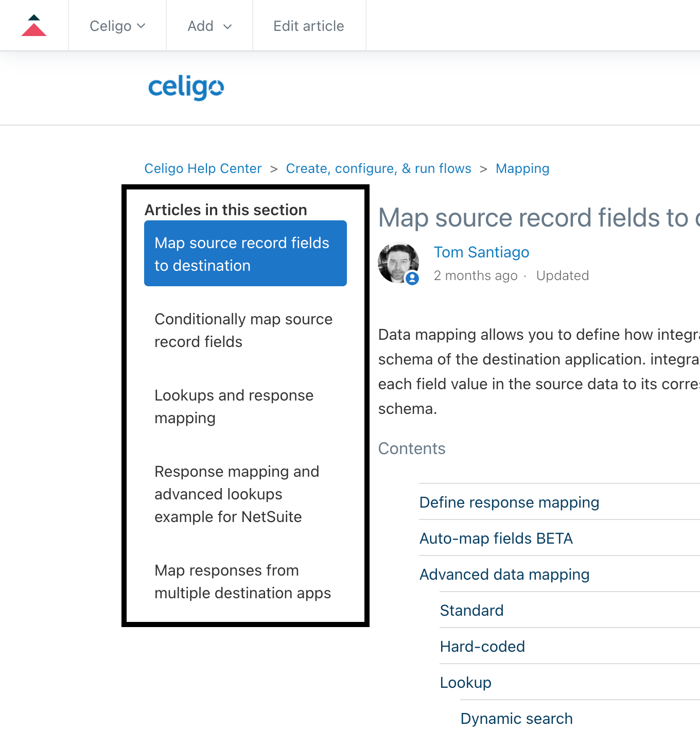
Task: Click the blue user badge on avatar
Action: click(x=412, y=279)
